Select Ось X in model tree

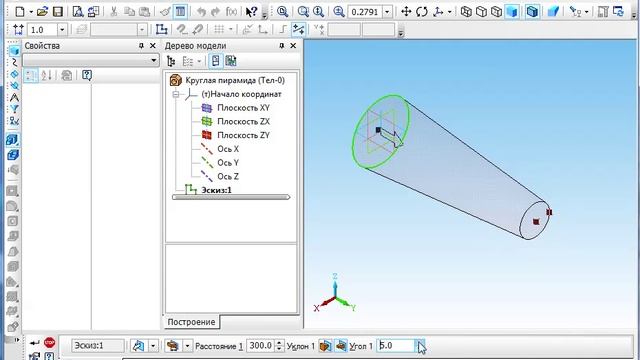228,149
